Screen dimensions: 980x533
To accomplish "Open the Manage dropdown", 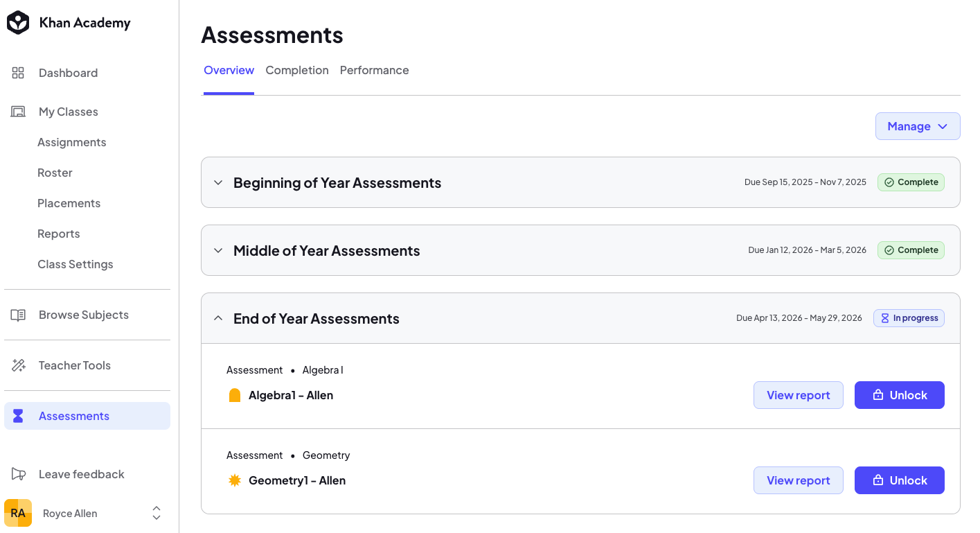I will pos(918,126).
